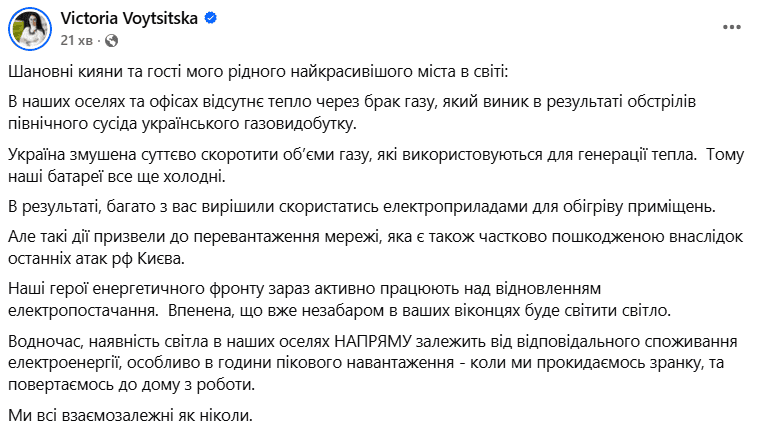Click the greeting line starting "Шановні кияни"
This screenshot has height=430, width=757.
click(x=263, y=73)
